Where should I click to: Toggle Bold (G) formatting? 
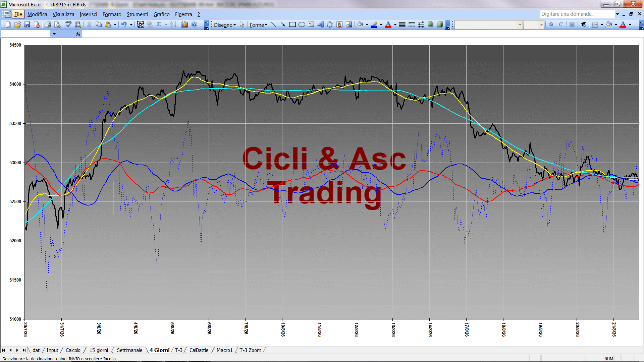[x=551, y=24]
